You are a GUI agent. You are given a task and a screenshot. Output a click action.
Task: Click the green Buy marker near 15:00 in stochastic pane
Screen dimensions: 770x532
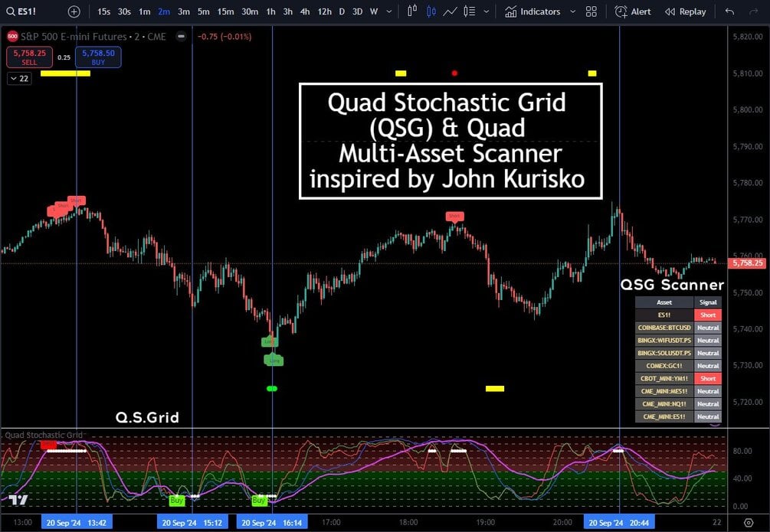(176, 500)
